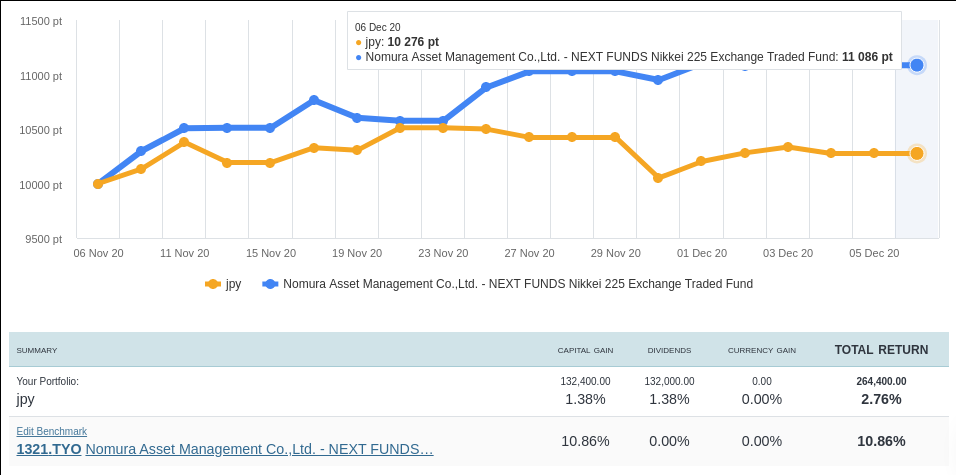Click the Edit Benchmark link
This screenshot has height=475, width=956.
click(51, 431)
